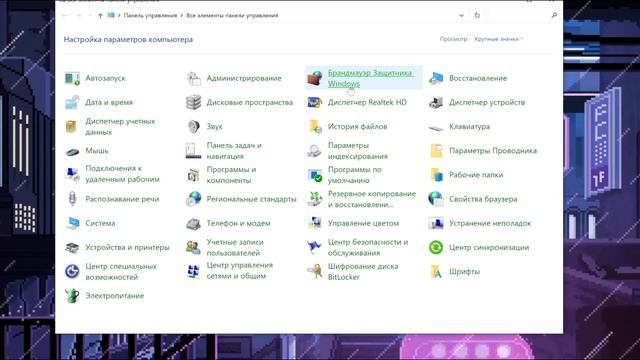Click the Дата и время icon
Screen dimensions: 640x360
click(72, 102)
